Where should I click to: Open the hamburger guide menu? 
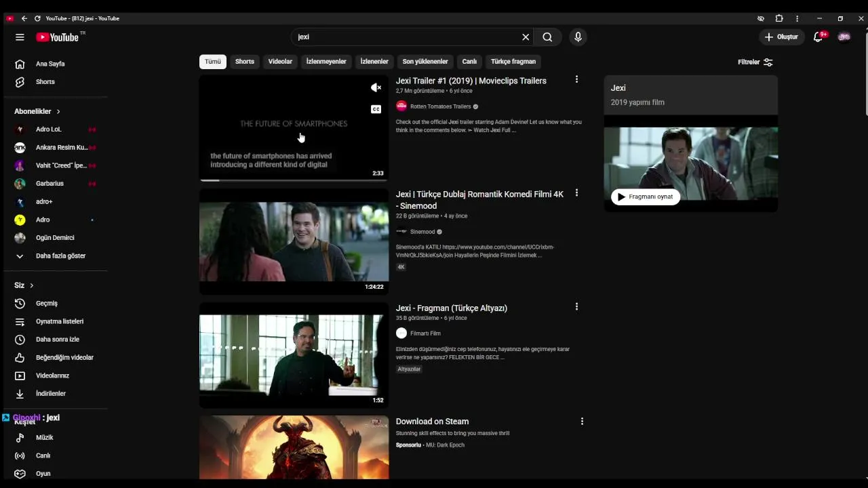click(20, 37)
